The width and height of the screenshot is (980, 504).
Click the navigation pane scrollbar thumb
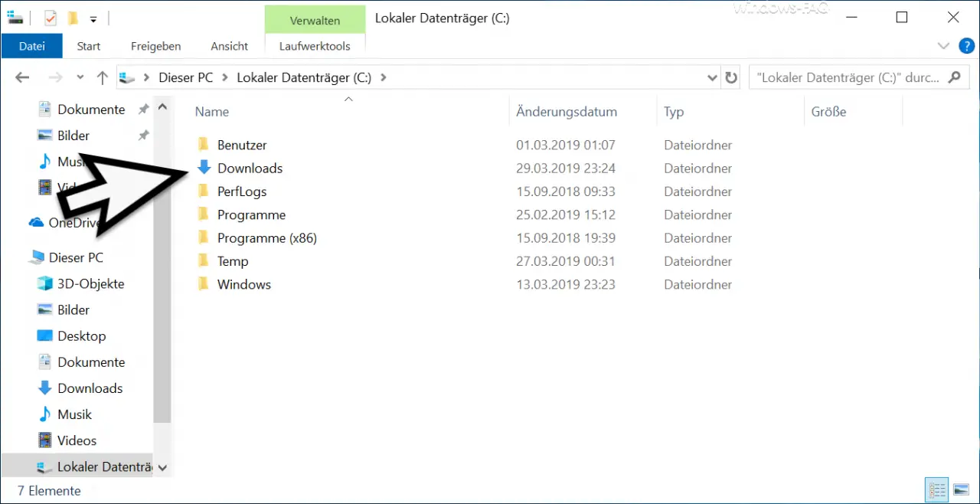point(162,270)
